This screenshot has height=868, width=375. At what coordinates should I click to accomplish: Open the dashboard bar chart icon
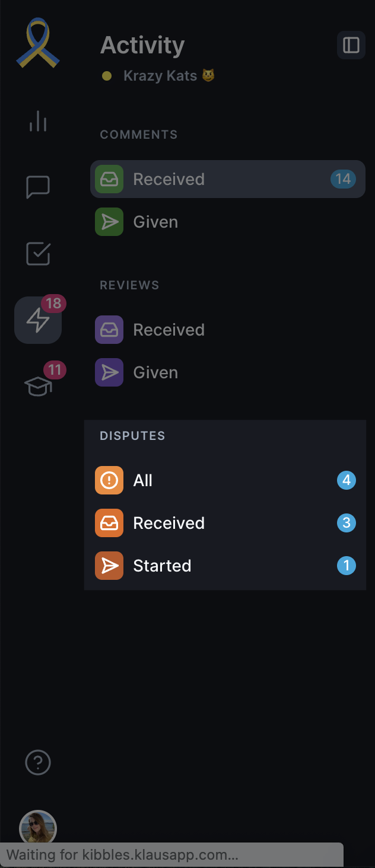pos(38,121)
